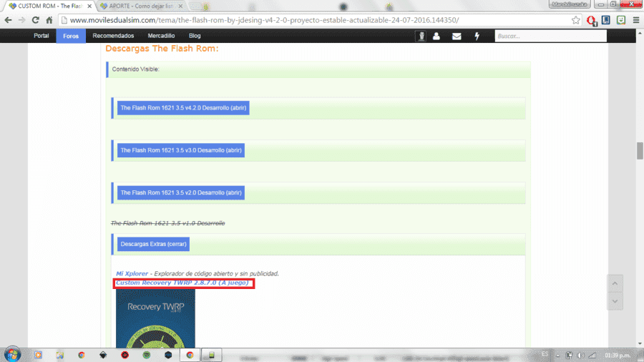Click the blue bookmark extension icon
This screenshot has width=644, height=362.
pos(606,20)
